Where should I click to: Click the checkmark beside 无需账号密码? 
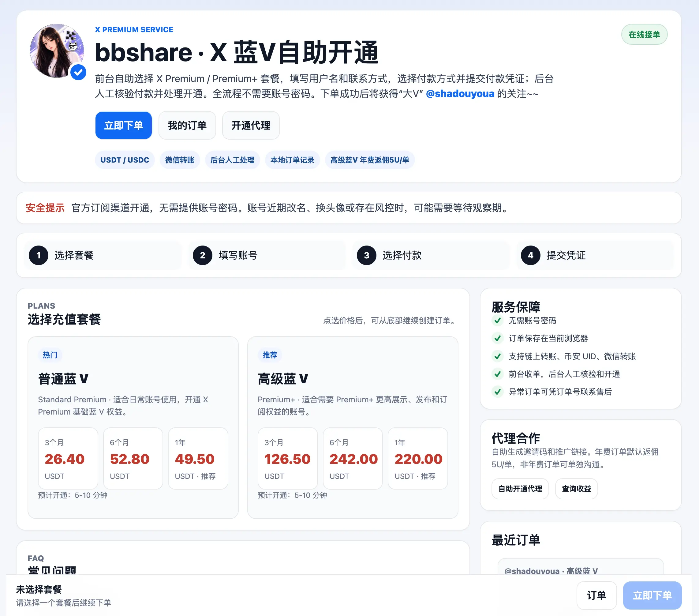tap(498, 321)
